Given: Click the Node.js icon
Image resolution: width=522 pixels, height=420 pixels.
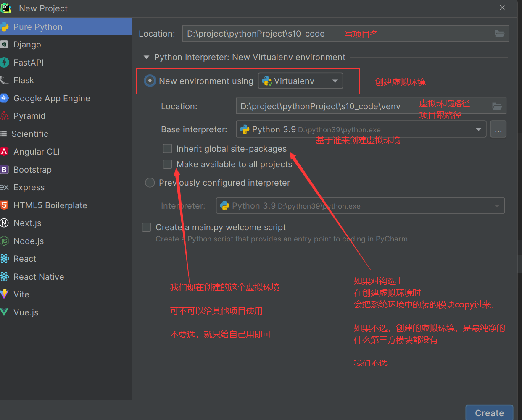Looking at the screenshot, I should [4, 241].
